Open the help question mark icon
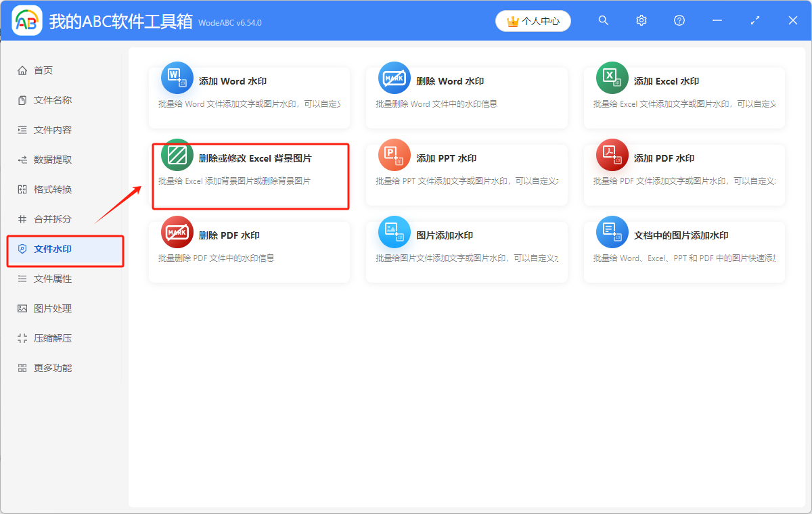812x514 pixels. pyautogui.click(x=679, y=20)
